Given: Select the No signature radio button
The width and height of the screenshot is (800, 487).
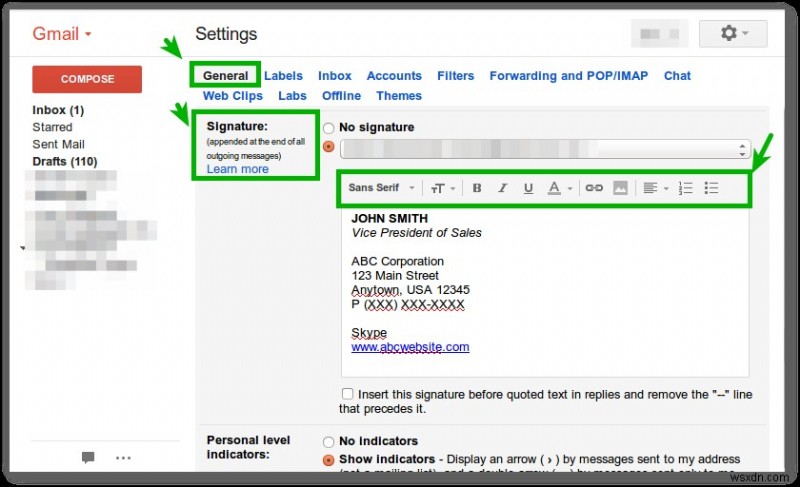Looking at the screenshot, I should (329, 127).
